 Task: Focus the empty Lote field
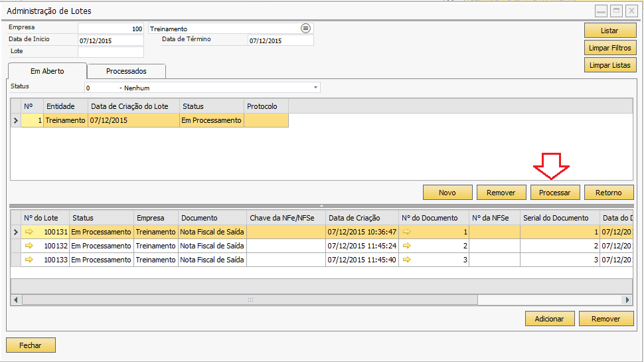tap(111, 52)
